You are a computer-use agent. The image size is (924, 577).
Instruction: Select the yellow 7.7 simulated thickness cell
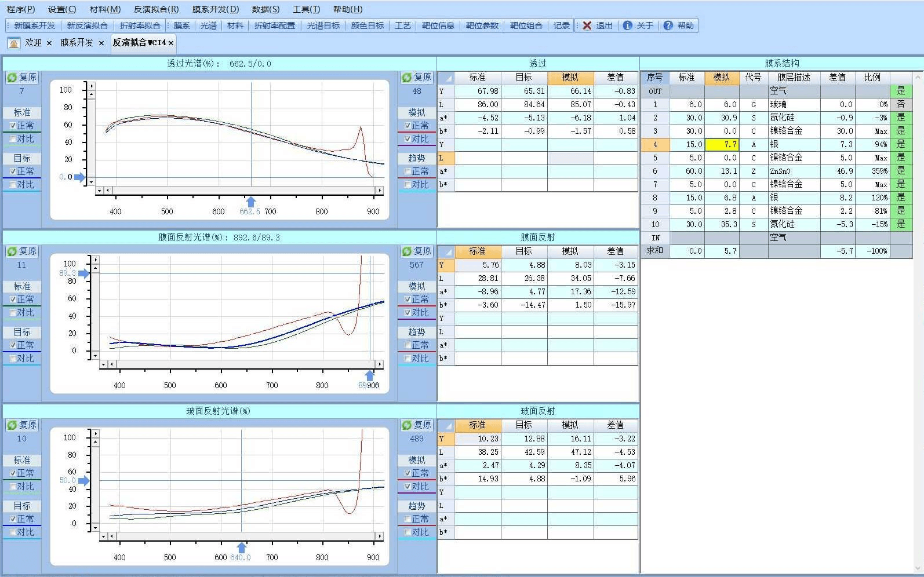pyautogui.click(x=722, y=145)
